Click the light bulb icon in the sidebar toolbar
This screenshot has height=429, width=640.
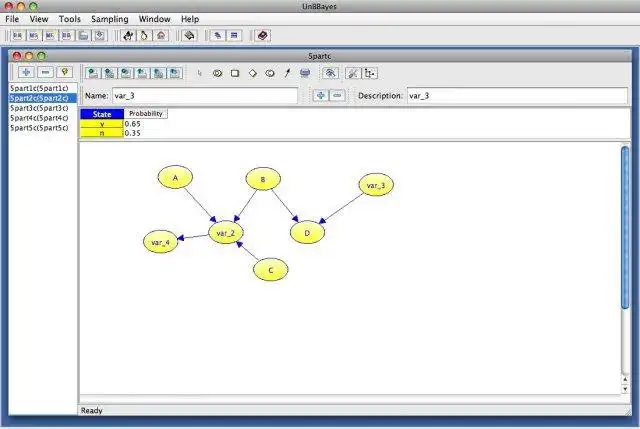[x=64, y=73]
